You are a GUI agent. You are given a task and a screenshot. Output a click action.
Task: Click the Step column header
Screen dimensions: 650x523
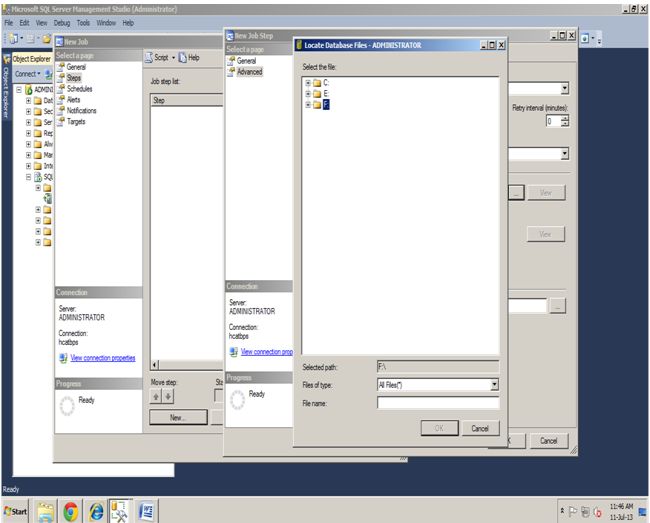(187, 100)
